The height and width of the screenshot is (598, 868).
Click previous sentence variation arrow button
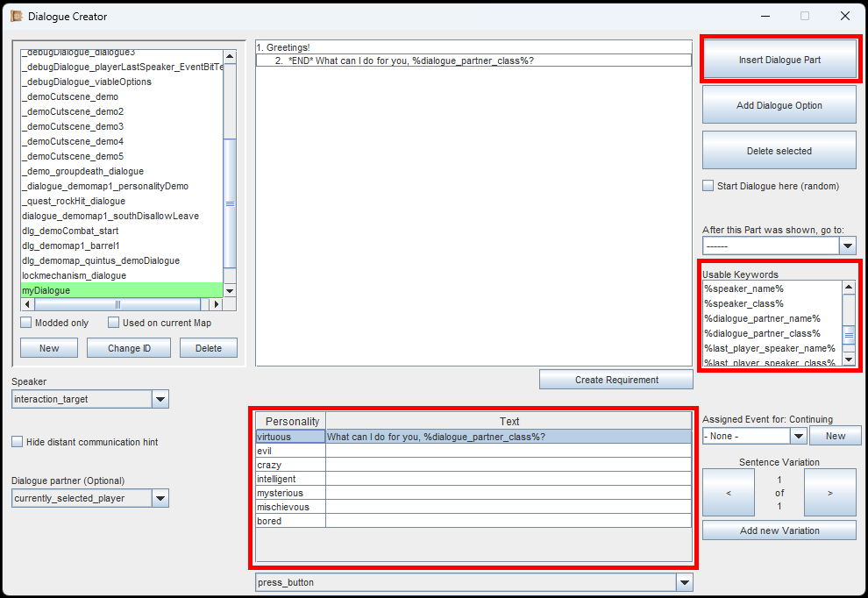728,493
